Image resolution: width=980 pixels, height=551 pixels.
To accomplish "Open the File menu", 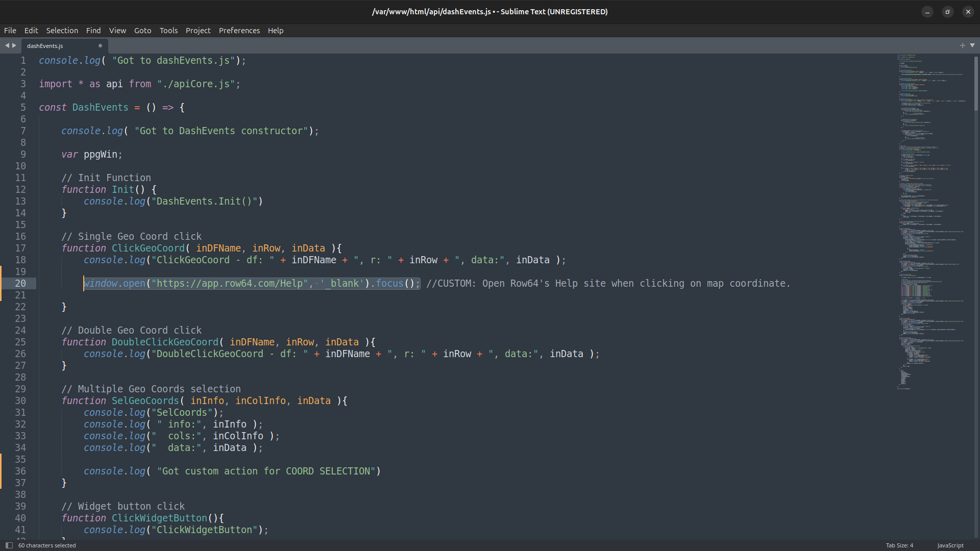I will pos(10,31).
